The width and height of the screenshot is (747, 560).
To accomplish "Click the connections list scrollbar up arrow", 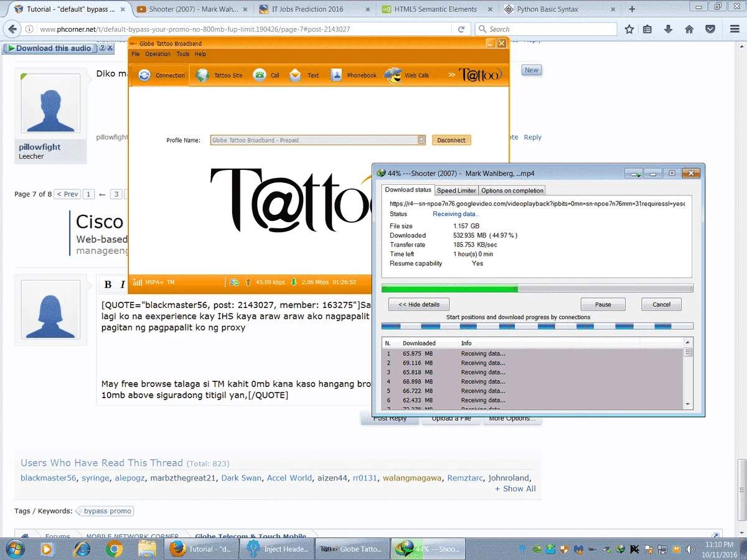I will coord(688,343).
